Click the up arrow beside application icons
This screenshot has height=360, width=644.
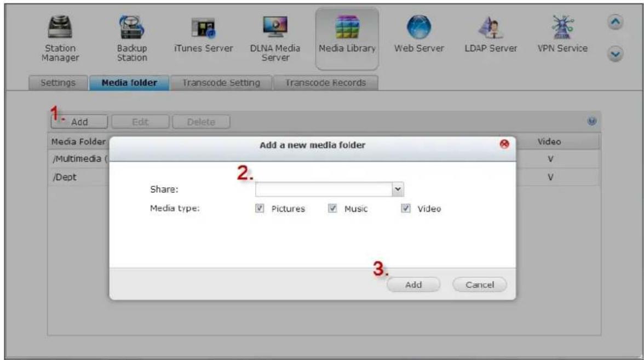coord(615,22)
